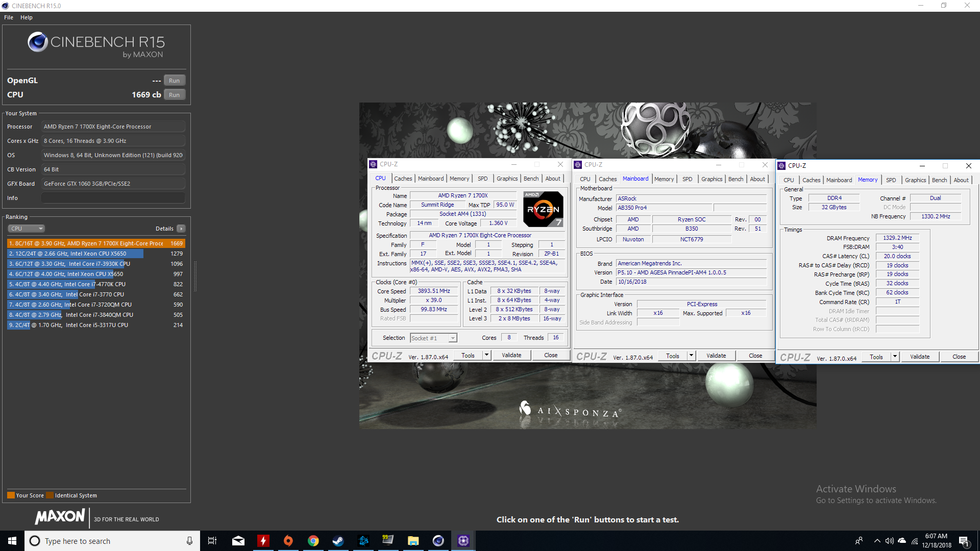This screenshot has width=980, height=551.
Task: Click the DRAM Frequency value 1329.2 MHz
Action: tap(897, 238)
